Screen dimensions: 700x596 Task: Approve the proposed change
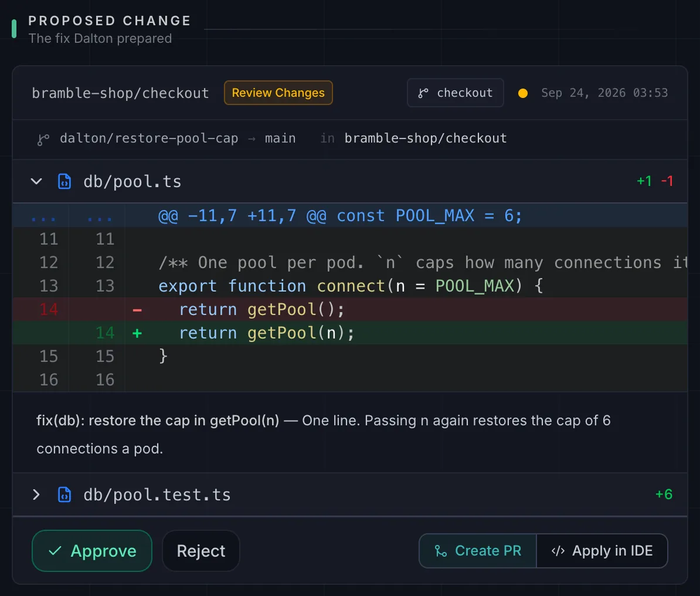coord(92,550)
